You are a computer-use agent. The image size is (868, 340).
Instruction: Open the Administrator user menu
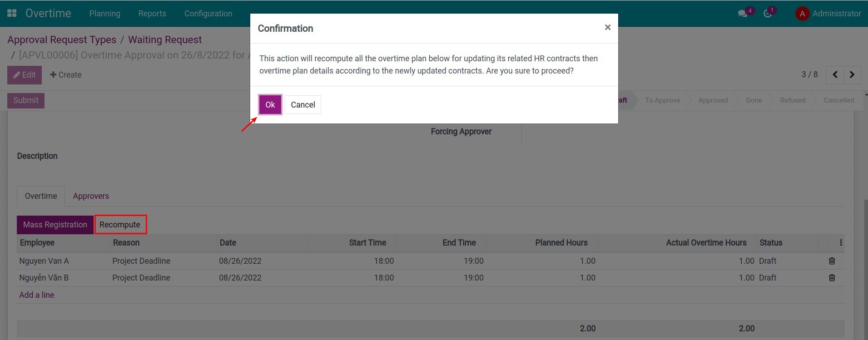(x=828, y=14)
